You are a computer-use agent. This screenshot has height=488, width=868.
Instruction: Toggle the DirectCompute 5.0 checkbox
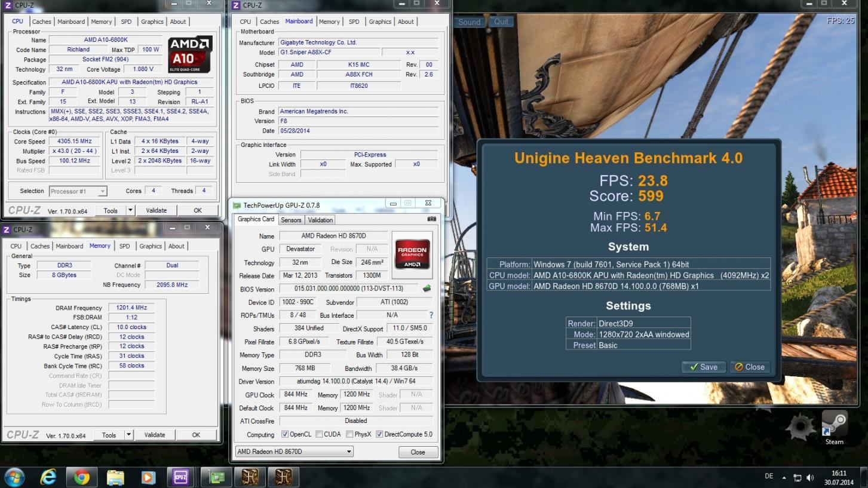[x=379, y=434]
